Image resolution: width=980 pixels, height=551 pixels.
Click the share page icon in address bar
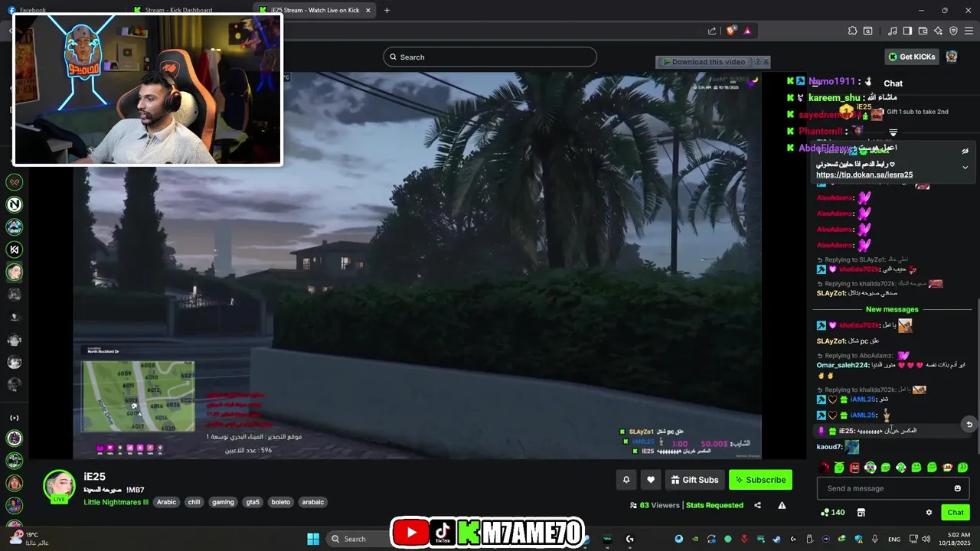pos(712,31)
